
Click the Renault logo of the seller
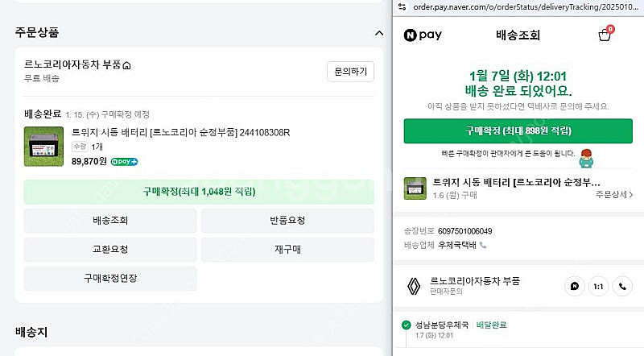click(414, 286)
